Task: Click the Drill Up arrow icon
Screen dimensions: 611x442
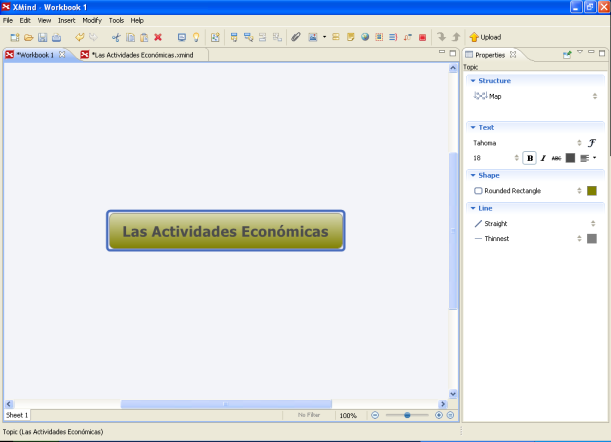Action: tap(456, 37)
